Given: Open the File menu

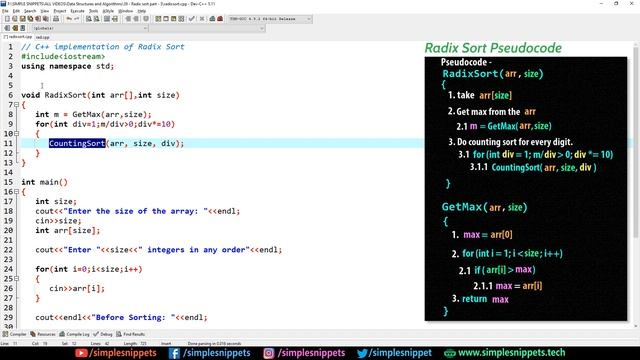Looking at the screenshot, I should (5, 11).
